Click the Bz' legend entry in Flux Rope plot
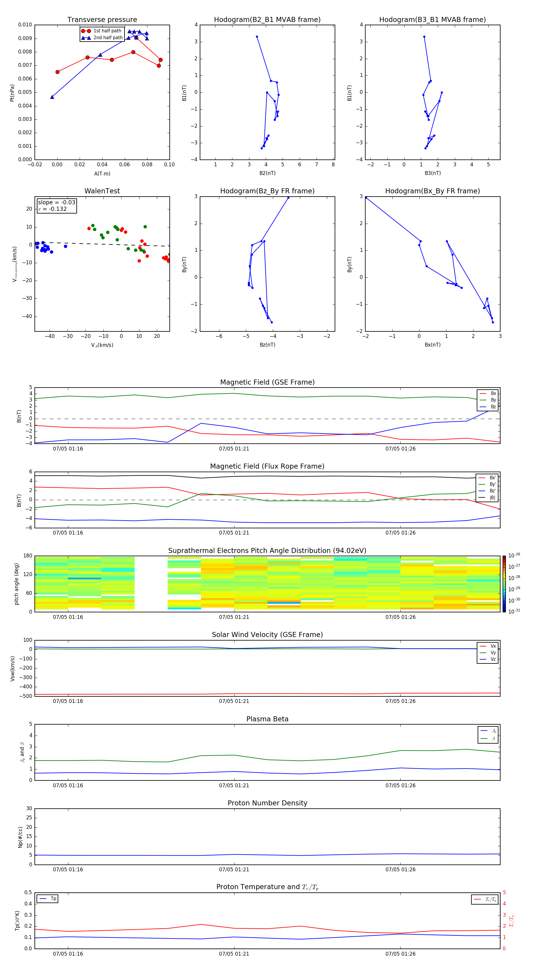This screenshot has height=980, width=535. (487, 491)
